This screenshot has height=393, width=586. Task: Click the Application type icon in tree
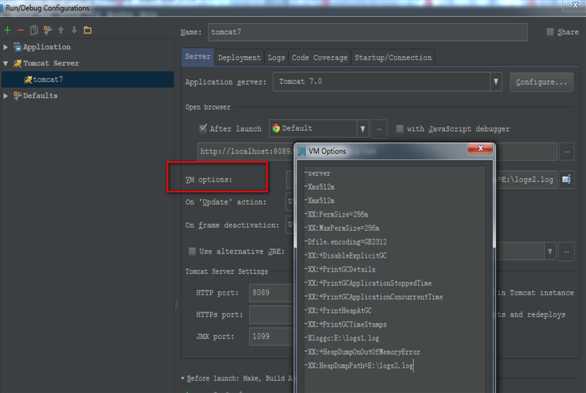tap(17, 47)
